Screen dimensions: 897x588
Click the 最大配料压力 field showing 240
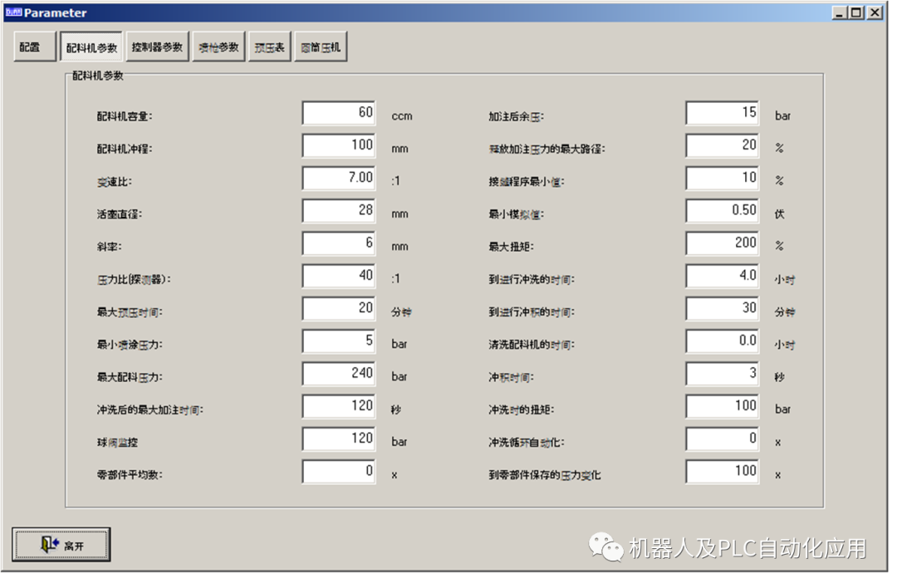(338, 373)
